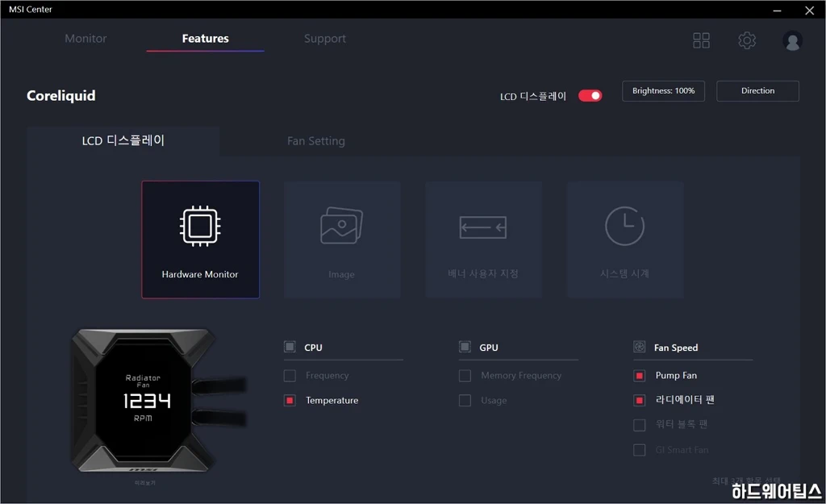The image size is (826, 504).
Task: Click the Direction button
Action: point(757,90)
